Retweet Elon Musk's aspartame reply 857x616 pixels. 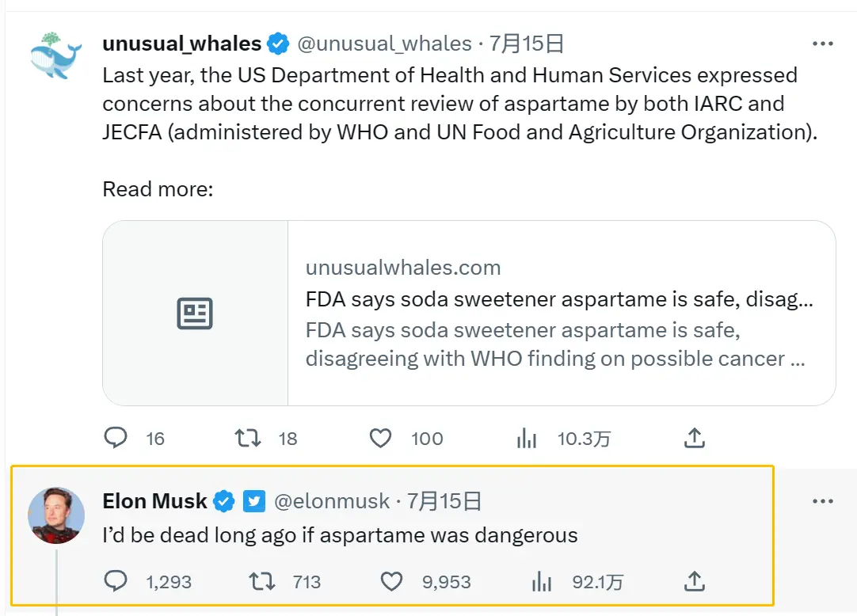point(261,582)
